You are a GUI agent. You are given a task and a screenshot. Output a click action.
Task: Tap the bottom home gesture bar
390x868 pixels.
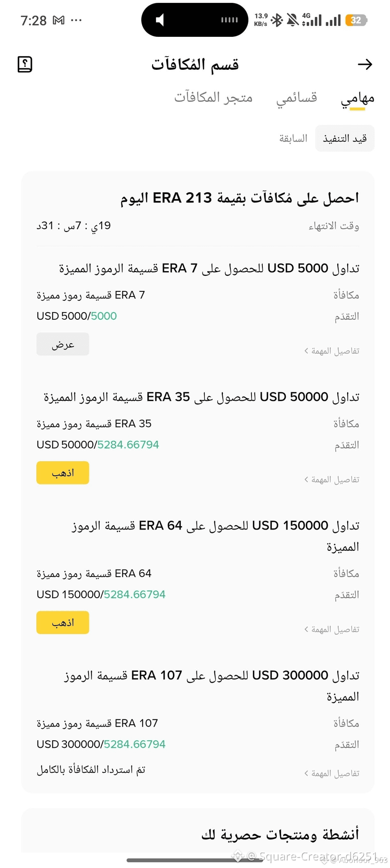pyautogui.click(x=195, y=860)
